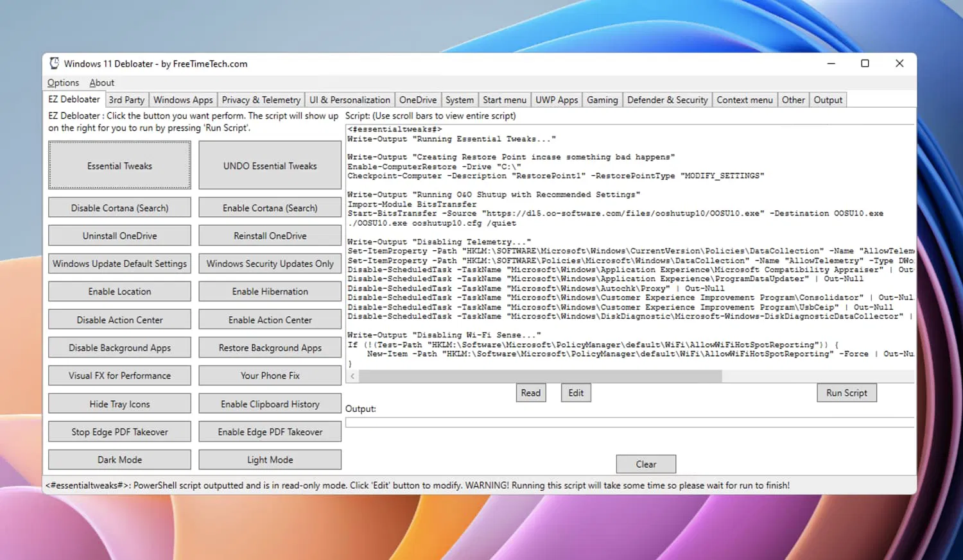Go to the Other tab

tap(794, 100)
